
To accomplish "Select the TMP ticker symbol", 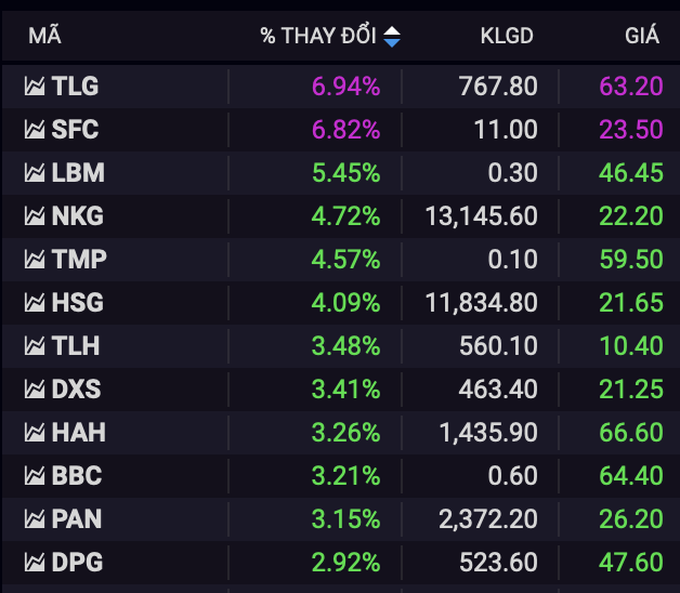I will pyautogui.click(x=79, y=259).
